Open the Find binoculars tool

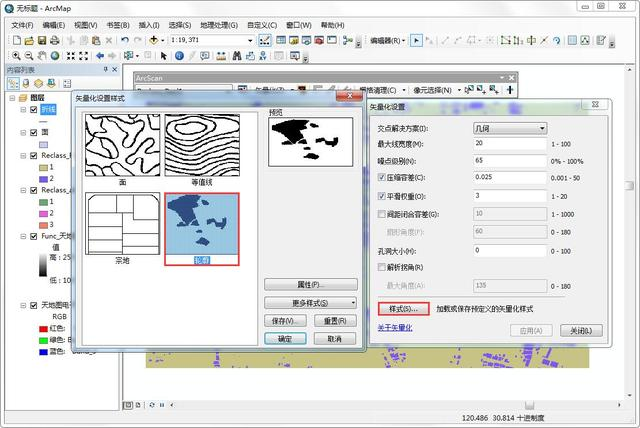pos(237,56)
